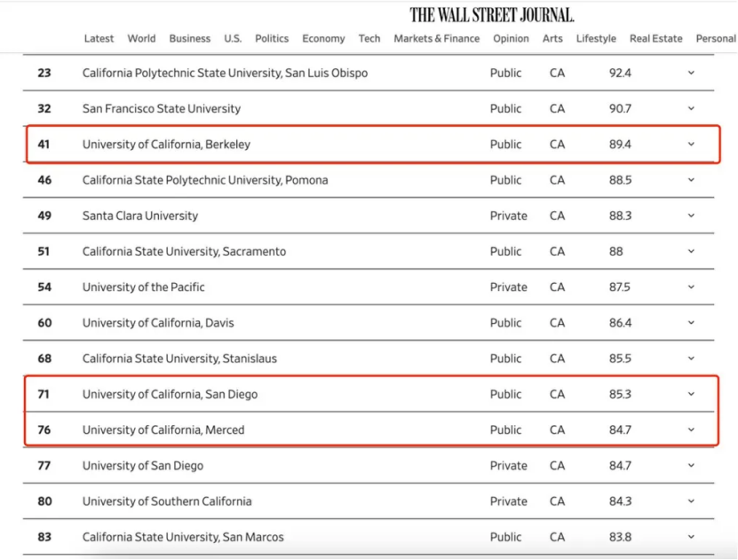Click Public in UC Davis row
738x560 pixels.
(505, 324)
